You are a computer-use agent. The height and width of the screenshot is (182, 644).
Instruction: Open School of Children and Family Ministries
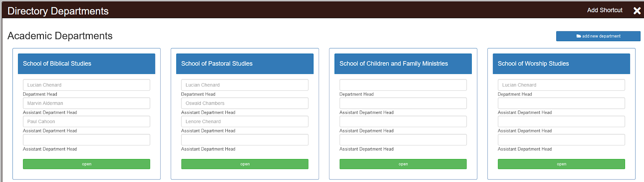(403, 164)
